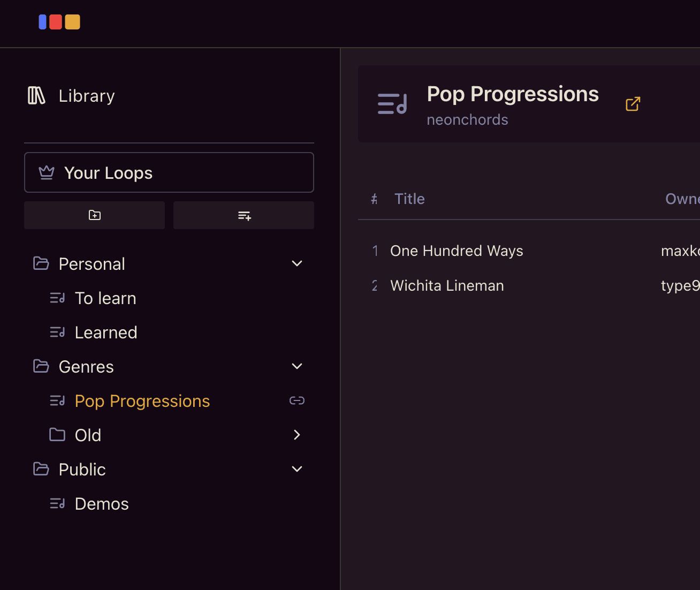Click the folder icon beside Old
Viewport: 700px width, 590px height.
(x=57, y=435)
